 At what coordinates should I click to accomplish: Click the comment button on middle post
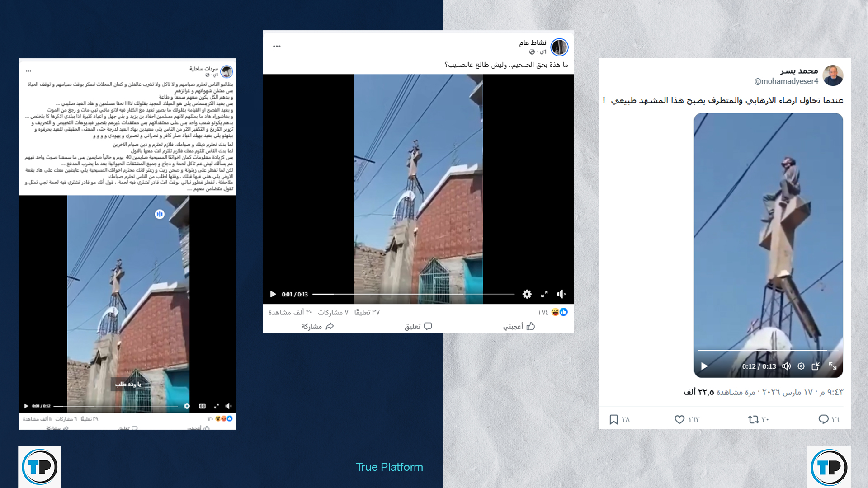click(418, 326)
